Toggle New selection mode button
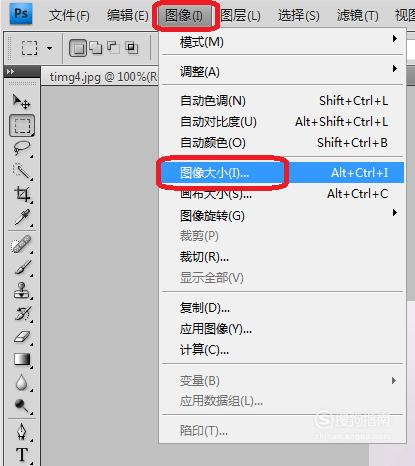415x466 pixels. 78,48
